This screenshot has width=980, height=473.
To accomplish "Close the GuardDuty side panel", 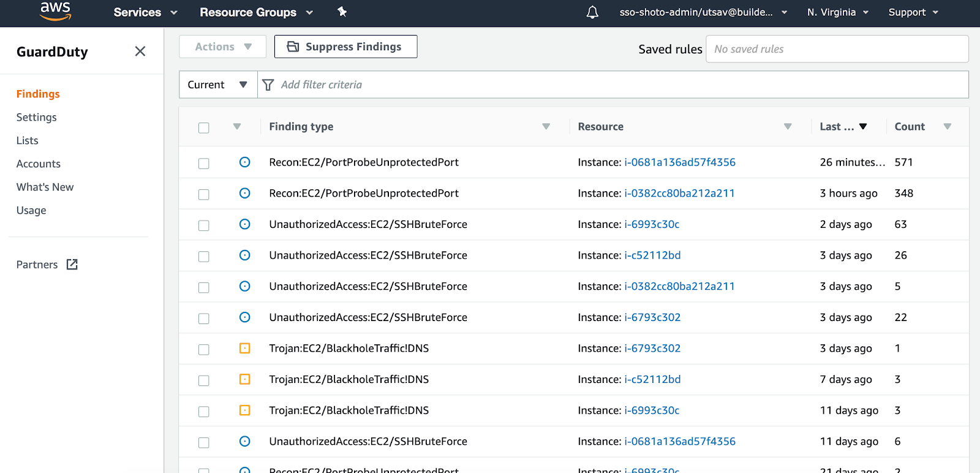I will pyautogui.click(x=140, y=51).
